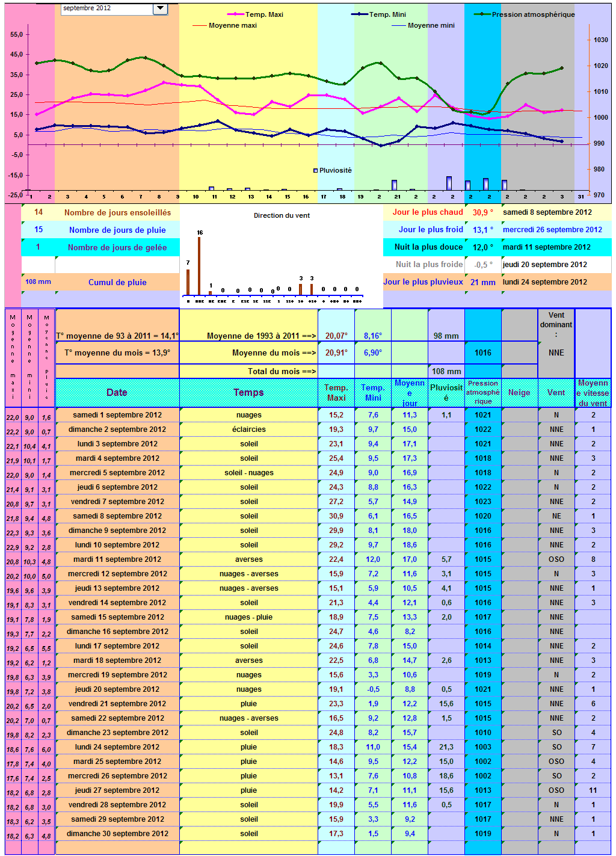The image size is (616, 856).
Task: Click the lundi 17 septembre 2012 date cell
Action: (117, 646)
